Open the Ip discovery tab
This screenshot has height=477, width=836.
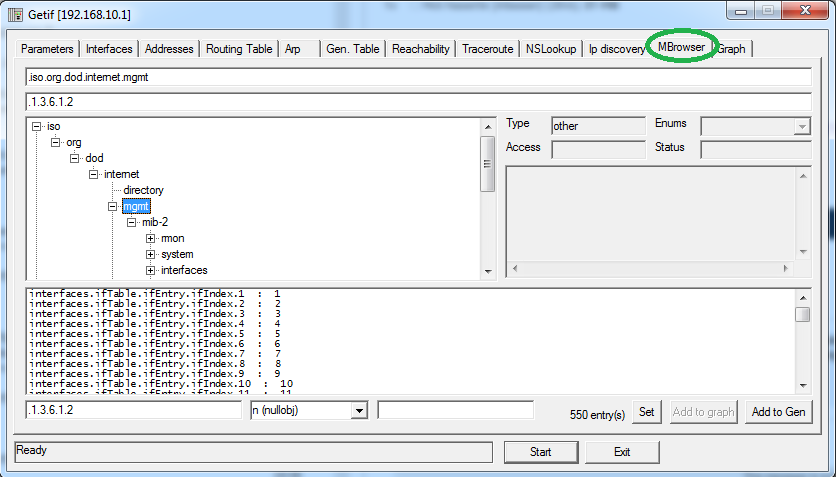(x=616, y=49)
